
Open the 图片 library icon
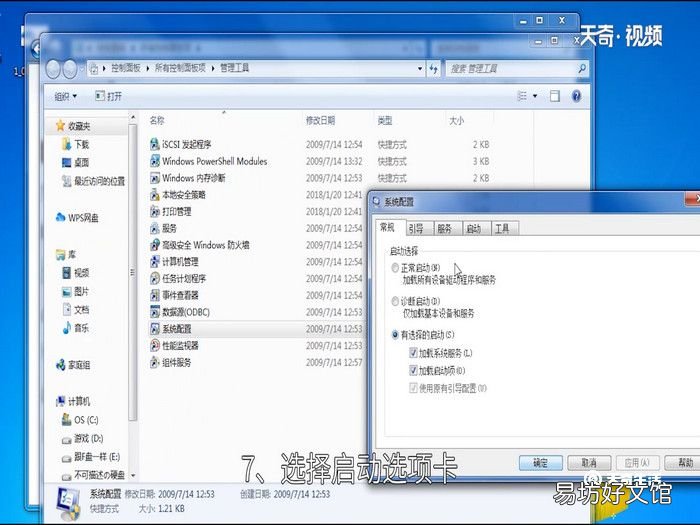[66, 292]
